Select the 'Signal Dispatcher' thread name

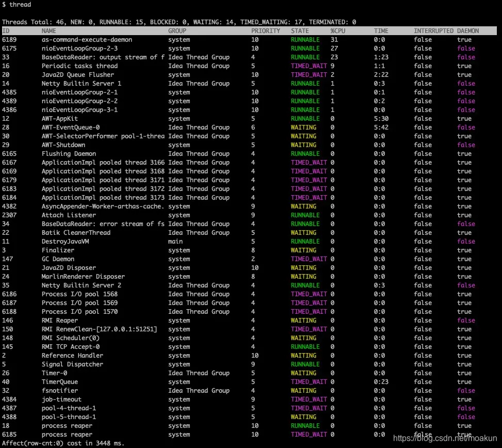pos(72,364)
